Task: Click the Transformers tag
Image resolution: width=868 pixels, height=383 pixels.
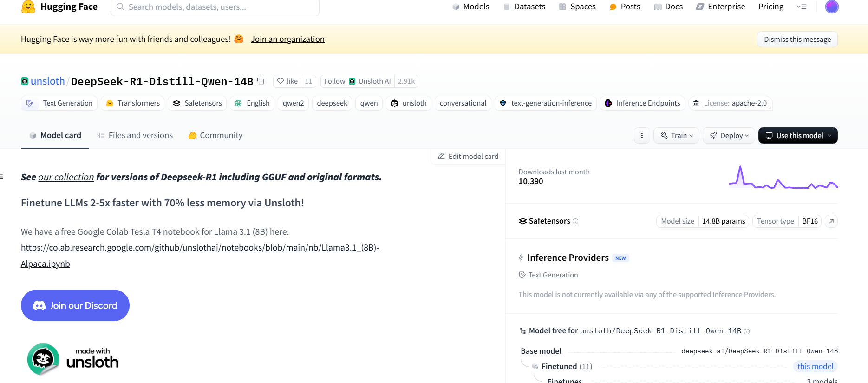Action: click(x=133, y=103)
